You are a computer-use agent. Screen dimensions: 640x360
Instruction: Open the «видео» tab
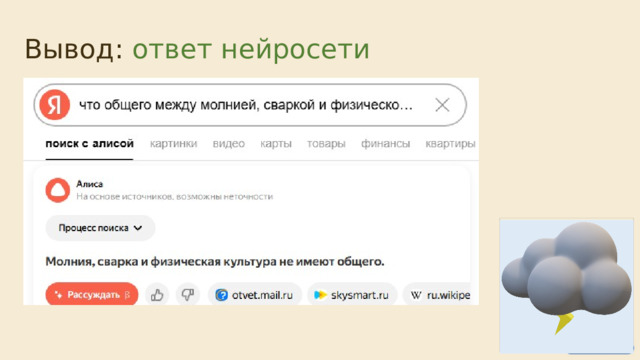pos(229,144)
